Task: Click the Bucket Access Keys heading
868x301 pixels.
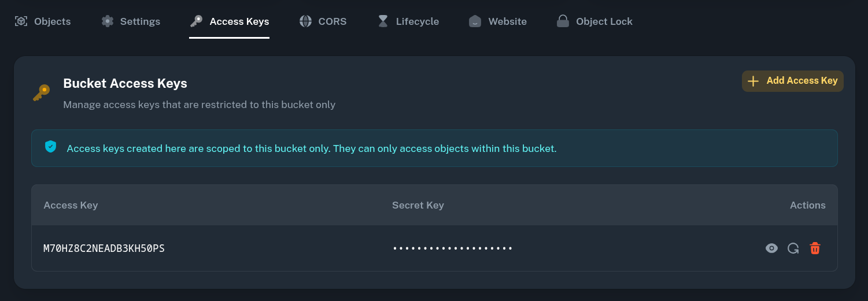Action: pos(125,83)
